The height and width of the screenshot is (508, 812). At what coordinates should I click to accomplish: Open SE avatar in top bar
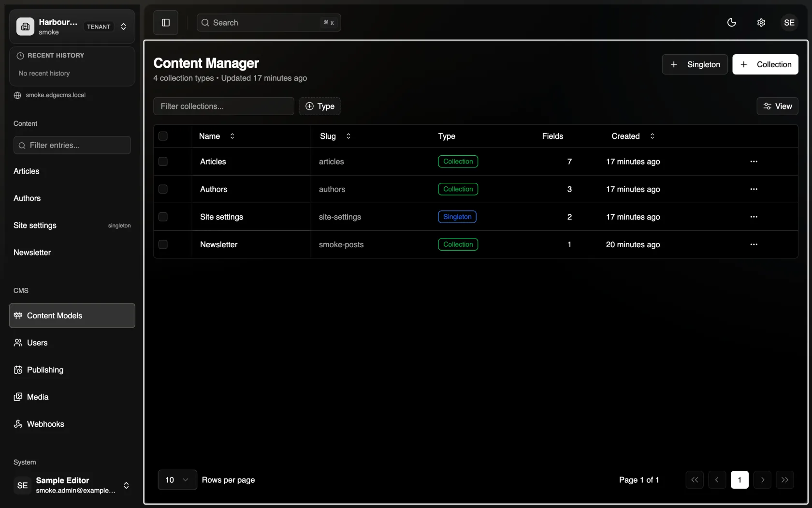(789, 23)
